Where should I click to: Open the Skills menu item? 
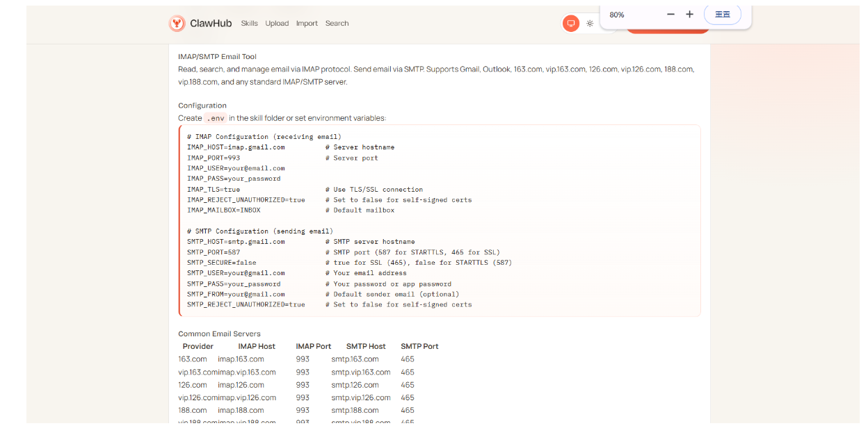click(250, 24)
